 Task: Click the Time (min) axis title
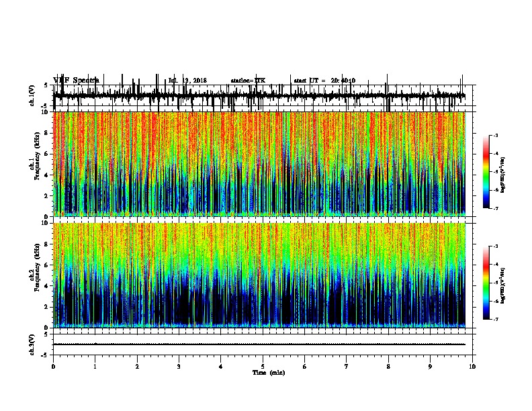click(x=269, y=373)
